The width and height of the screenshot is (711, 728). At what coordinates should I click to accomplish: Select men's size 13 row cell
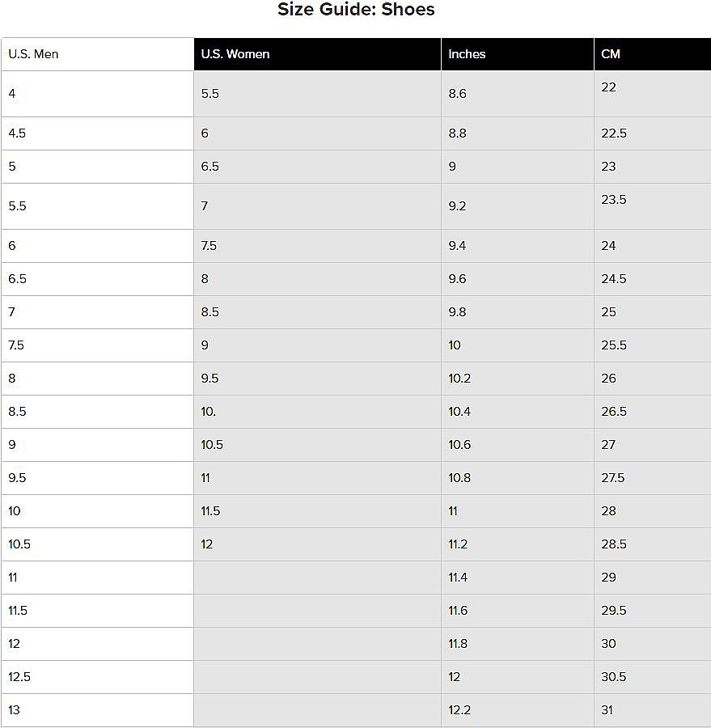[98, 710]
